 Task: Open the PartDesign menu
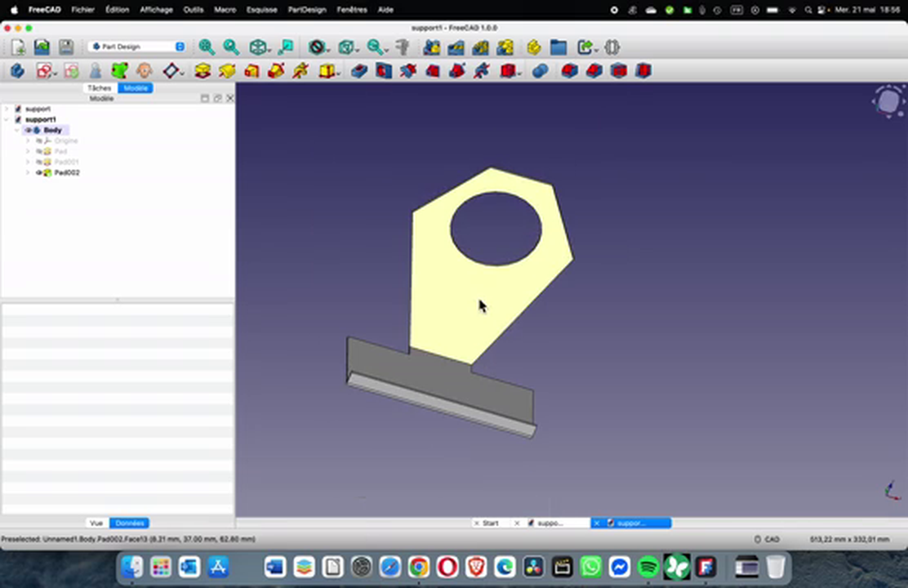(x=306, y=9)
